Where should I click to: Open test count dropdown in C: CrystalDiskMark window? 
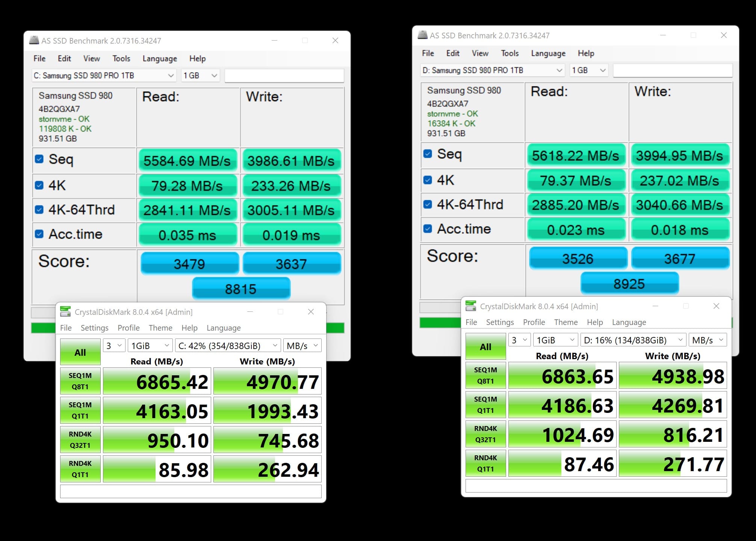[114, 346]
